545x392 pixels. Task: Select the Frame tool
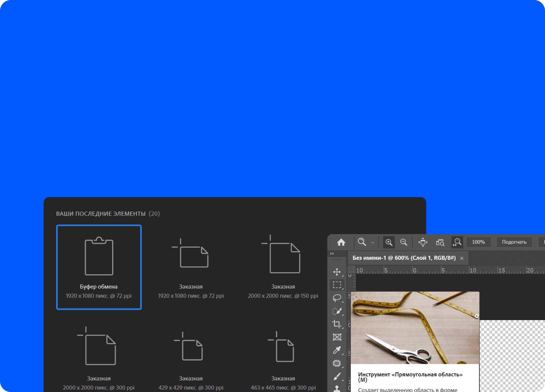coord(337,337)
